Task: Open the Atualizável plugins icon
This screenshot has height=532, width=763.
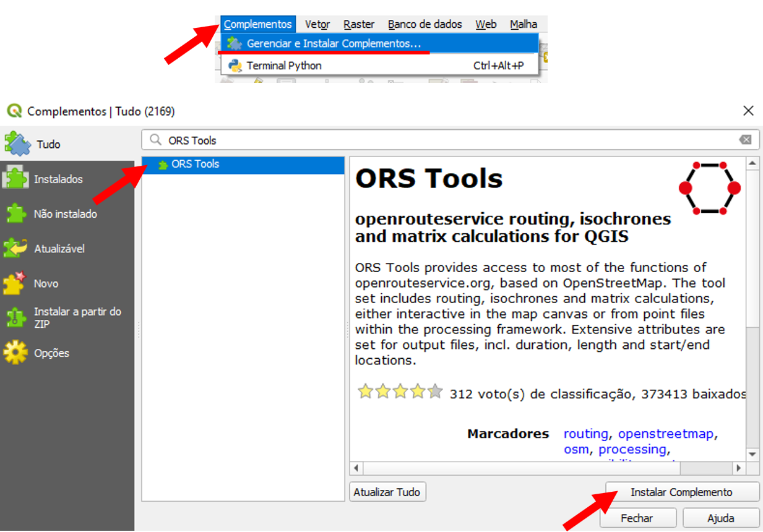Action: 16,249
